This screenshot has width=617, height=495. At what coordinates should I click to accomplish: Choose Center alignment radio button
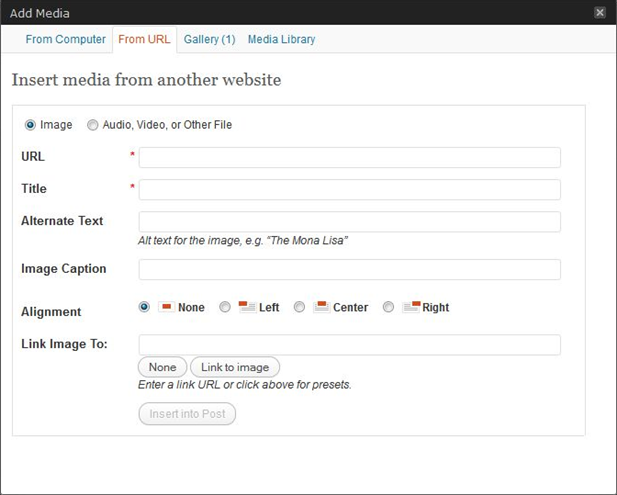click(299, 307)
